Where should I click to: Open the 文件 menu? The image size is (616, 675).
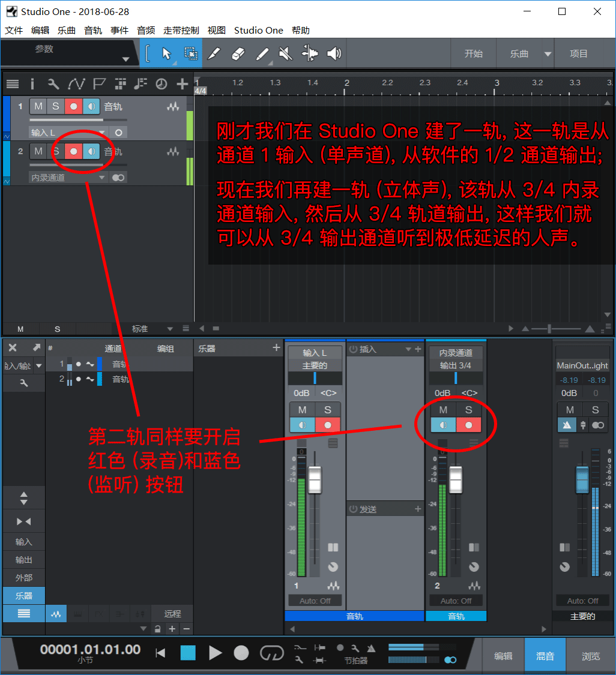pyautogui.click(x=14, y=30)
